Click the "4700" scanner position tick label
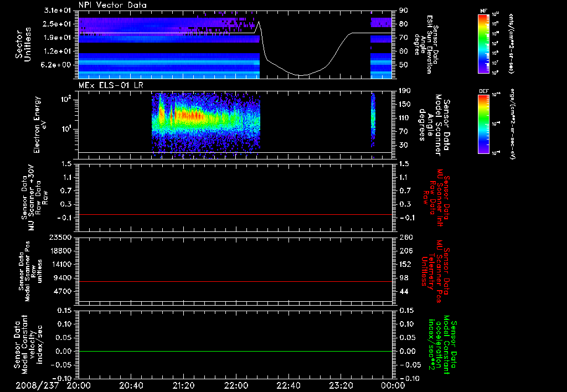567x392 pixels. pyautogui.click(x=63, y=291)
